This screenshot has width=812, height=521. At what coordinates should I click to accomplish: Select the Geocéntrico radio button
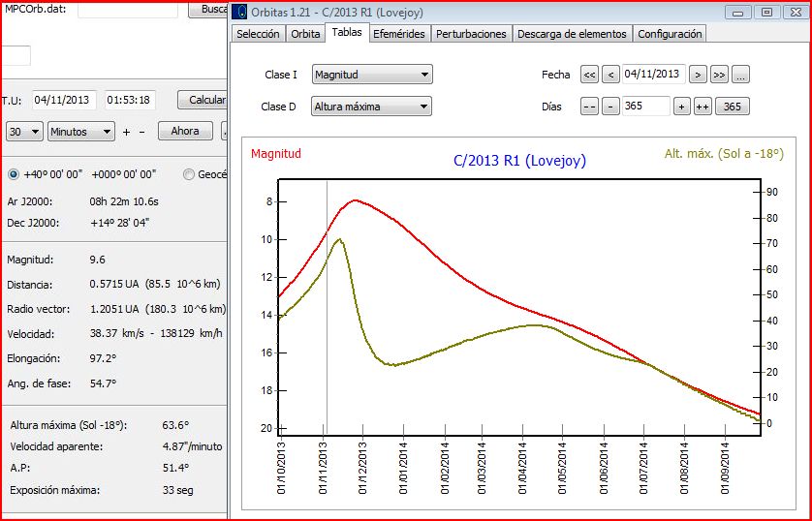pyautogui.click(x=189, y=174)
